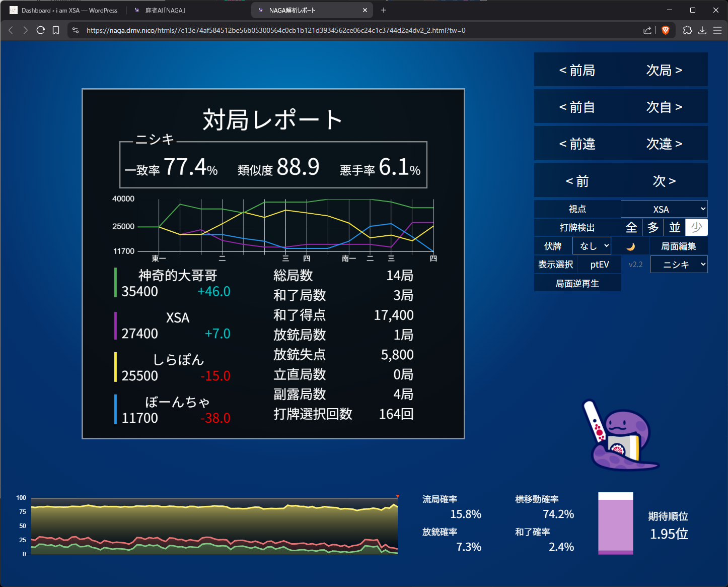This screenshot has width=728, height=587.
Task: Toggle the moon night mode icon
Action: [x=630, y=246]
